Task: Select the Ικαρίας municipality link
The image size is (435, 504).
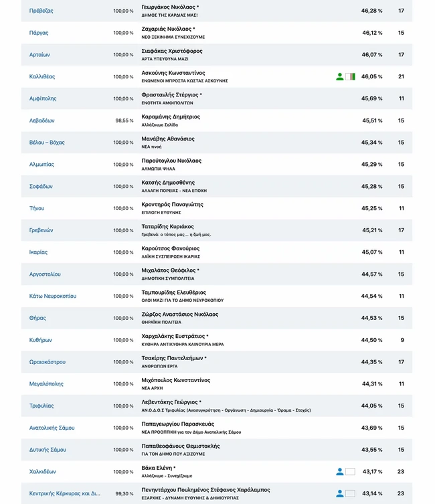Action: coord(38,252)
